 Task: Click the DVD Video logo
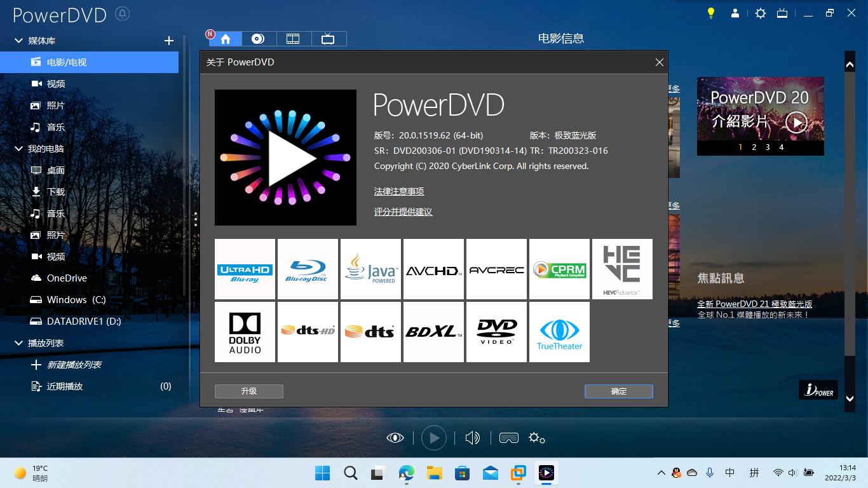(x=496, y=332)
